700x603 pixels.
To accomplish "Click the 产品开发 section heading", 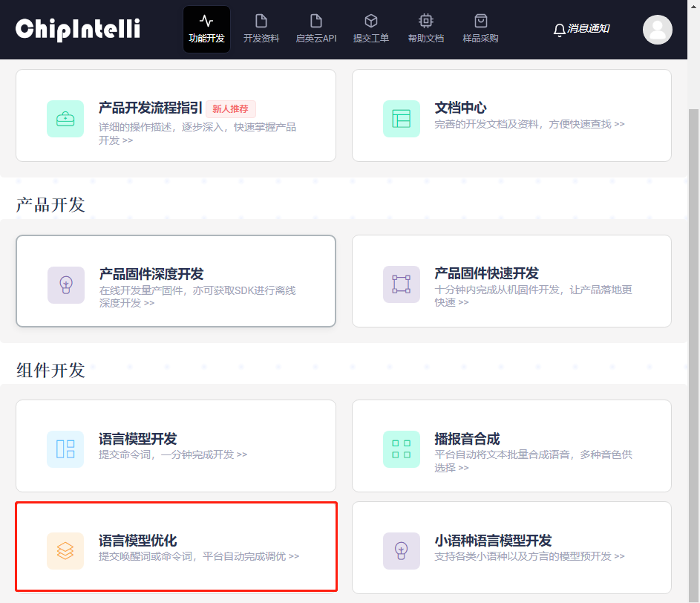I will click(x=50, y=204).
